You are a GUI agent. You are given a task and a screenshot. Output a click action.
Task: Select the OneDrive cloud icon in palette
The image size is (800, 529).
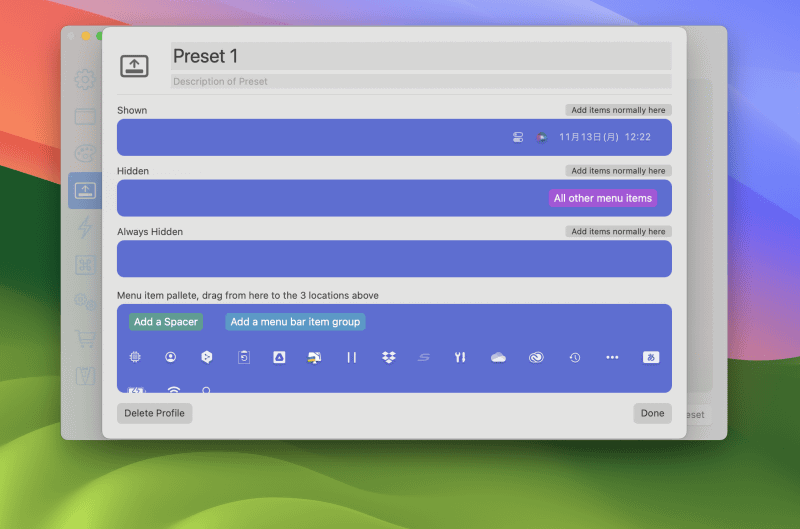click(x=498, y=358)
